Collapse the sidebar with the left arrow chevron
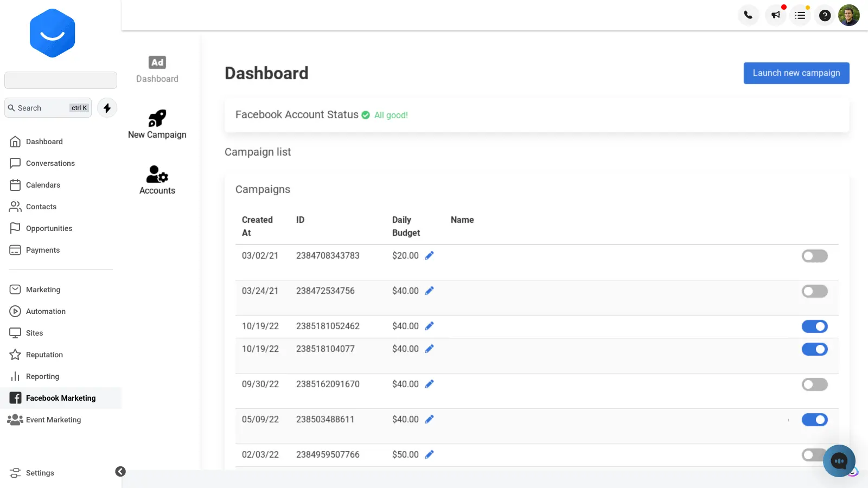Screen dimensions: 868x488 120,471
